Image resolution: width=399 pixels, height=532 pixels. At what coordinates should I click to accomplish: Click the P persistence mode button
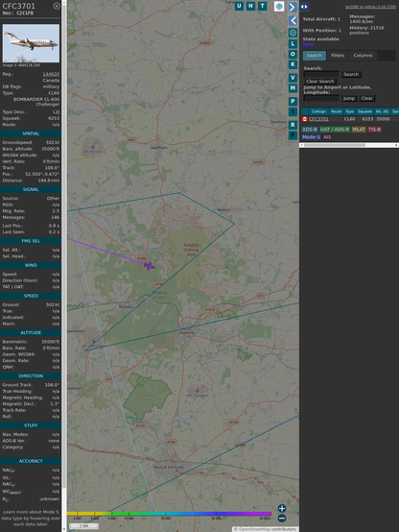(x=293, y=101)
